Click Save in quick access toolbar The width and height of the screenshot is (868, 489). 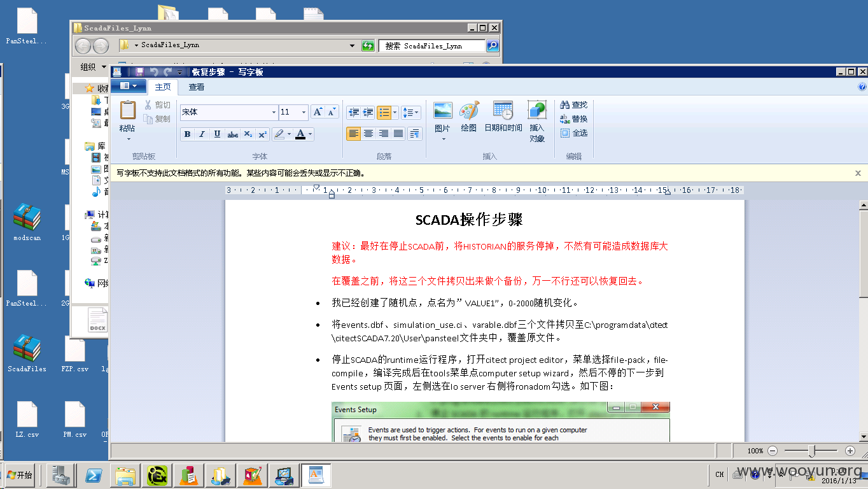pyautogui.click(x=139, y=72)
